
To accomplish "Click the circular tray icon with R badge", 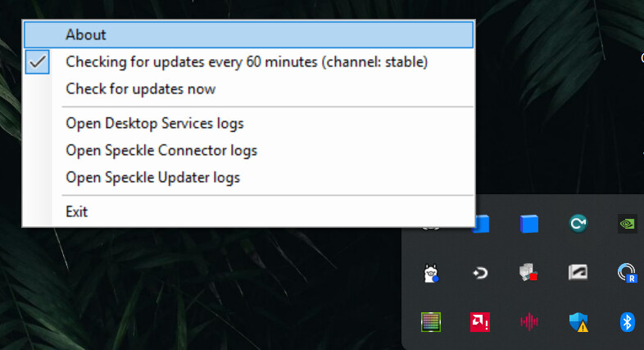I will [627, 273].
